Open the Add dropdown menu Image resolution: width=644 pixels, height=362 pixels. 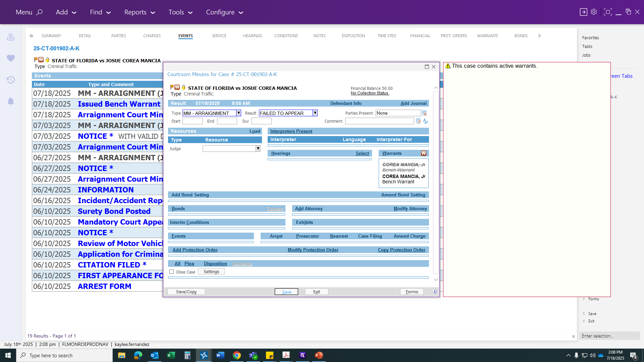66,12
